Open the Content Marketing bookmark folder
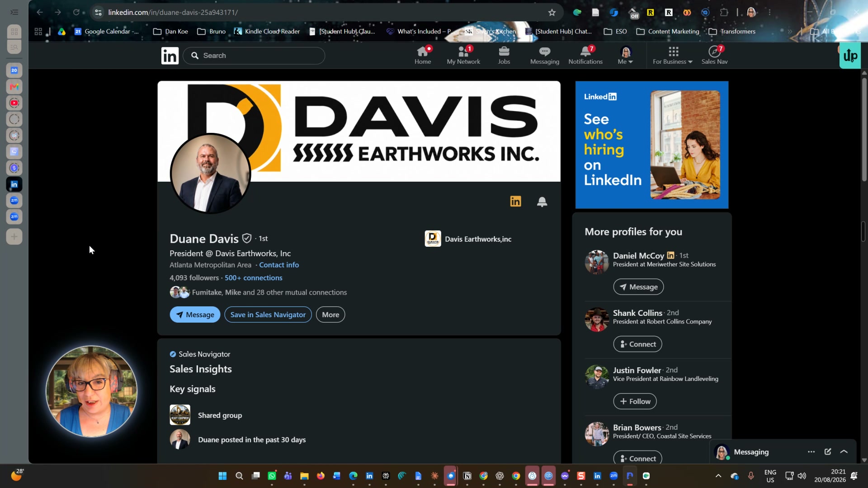 coord(668,32)
